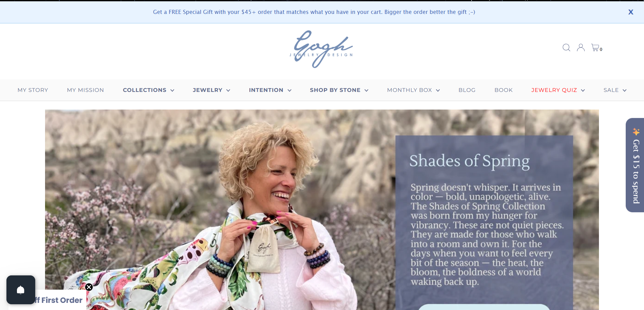Open the Blog link
This screenshot has height=310, width=644.
pyautogui.click(x=467, y=90)
